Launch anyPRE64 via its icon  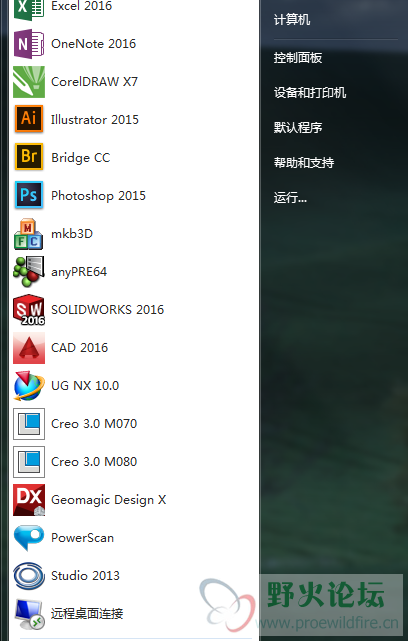pyautogui.click(x=28, y=271)
